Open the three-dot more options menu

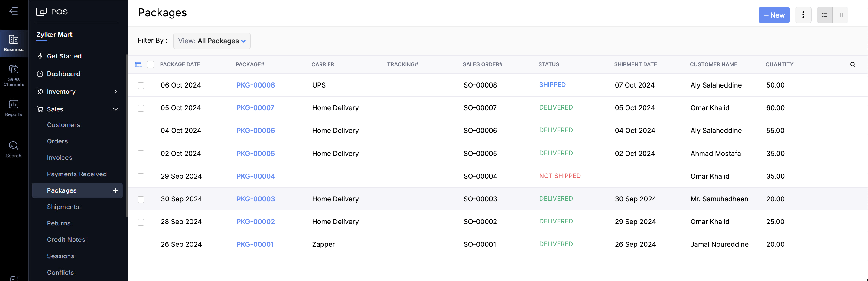(803, 15)
